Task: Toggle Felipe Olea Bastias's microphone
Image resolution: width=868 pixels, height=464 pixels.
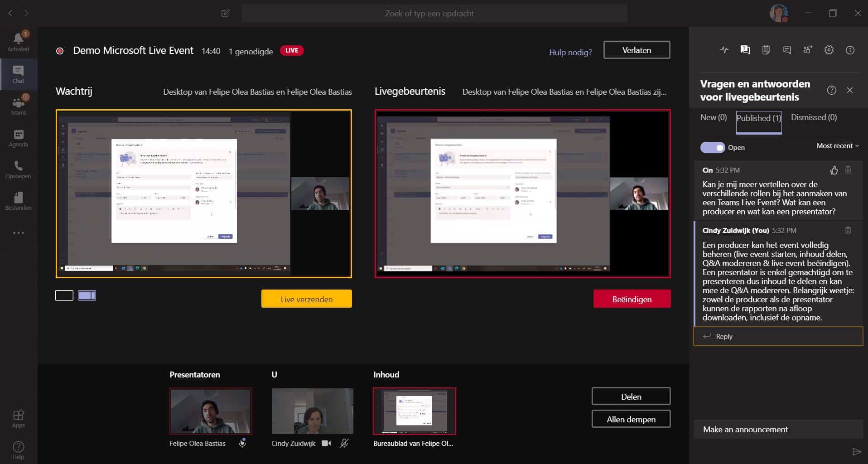Action: 242,443
